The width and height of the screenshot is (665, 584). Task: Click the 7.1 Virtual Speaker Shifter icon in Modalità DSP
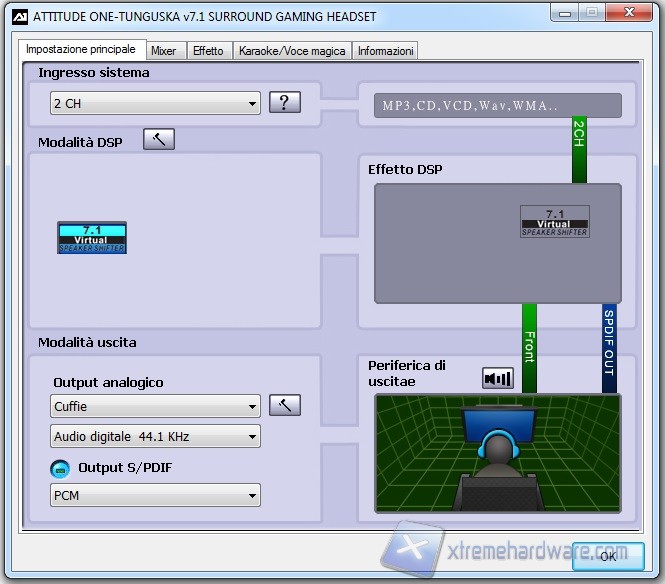[91, 237]
